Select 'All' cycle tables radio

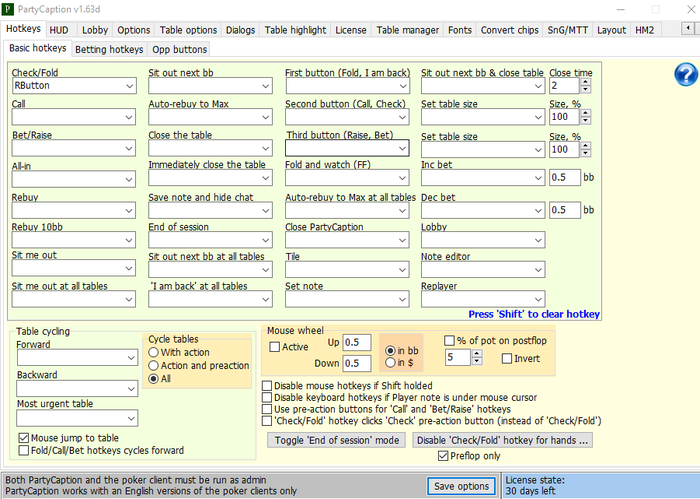[154, 378]
